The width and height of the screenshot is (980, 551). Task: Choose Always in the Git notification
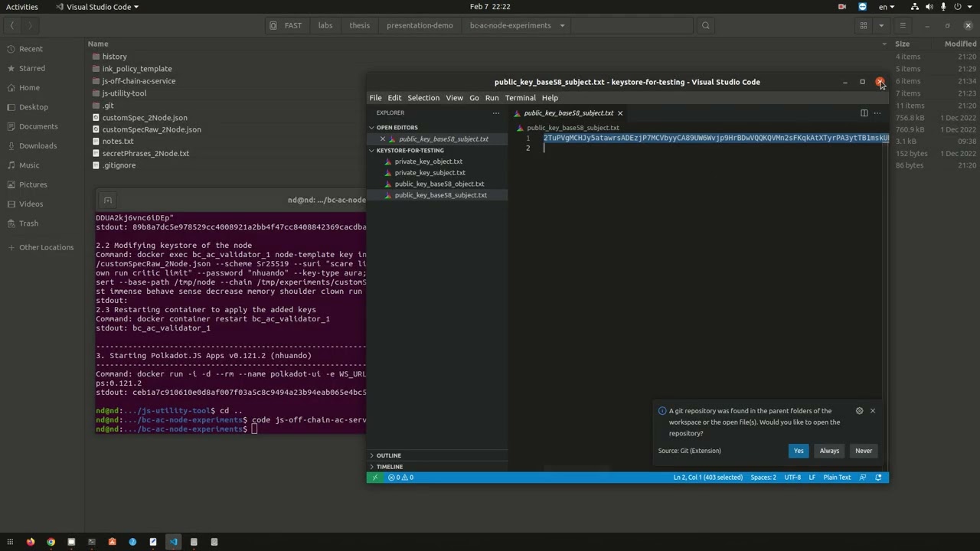[x=829, y=451]
